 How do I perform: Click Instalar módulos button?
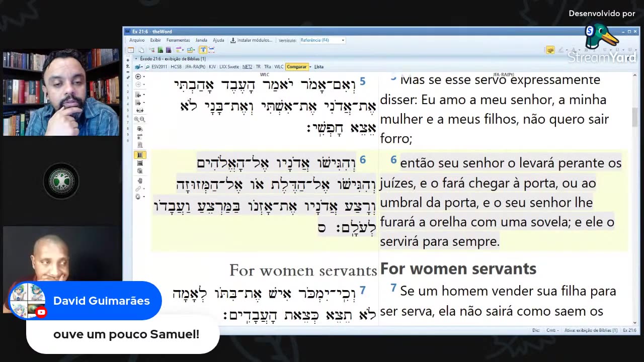(251, 40)
